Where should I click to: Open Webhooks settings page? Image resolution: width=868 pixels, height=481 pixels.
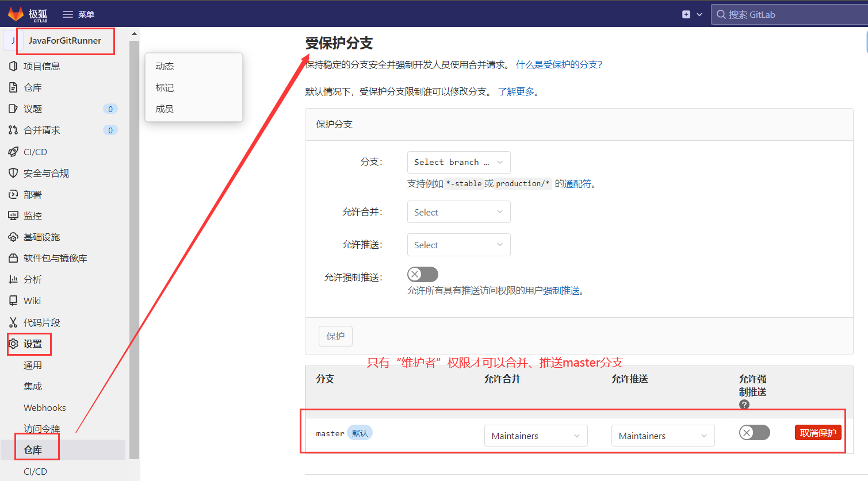tap(44, 407)
